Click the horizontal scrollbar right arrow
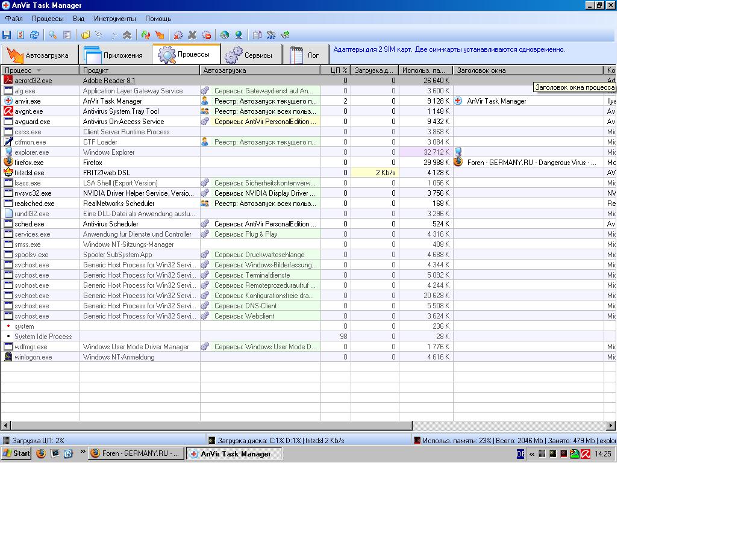The height and width of the screenshot is (560, 750). tap(610, 426)
